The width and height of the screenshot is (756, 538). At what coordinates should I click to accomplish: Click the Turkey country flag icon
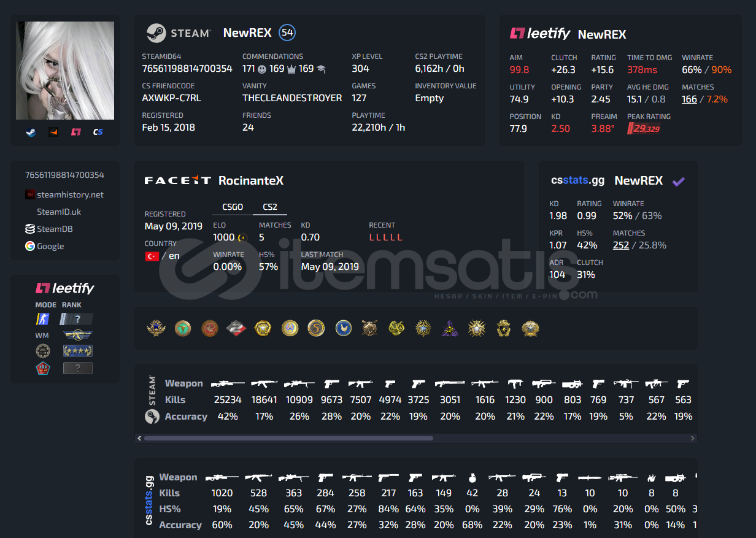pyautogui.click(x=152, y=256)
